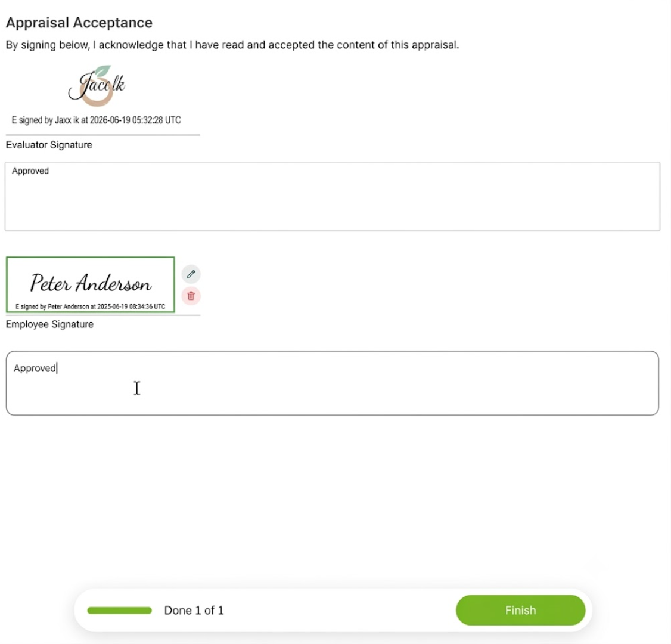The width and height of the screenshot is (671, 644).
Task: Click the 'E signed by Peter Anderson' timestamp
Action: click(91, 306)
